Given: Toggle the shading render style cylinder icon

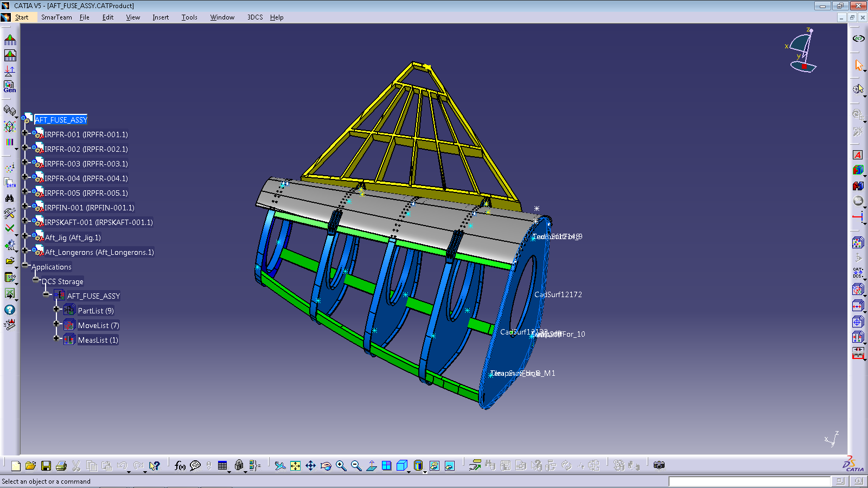Looking at the screenshot, I should 418,465.
